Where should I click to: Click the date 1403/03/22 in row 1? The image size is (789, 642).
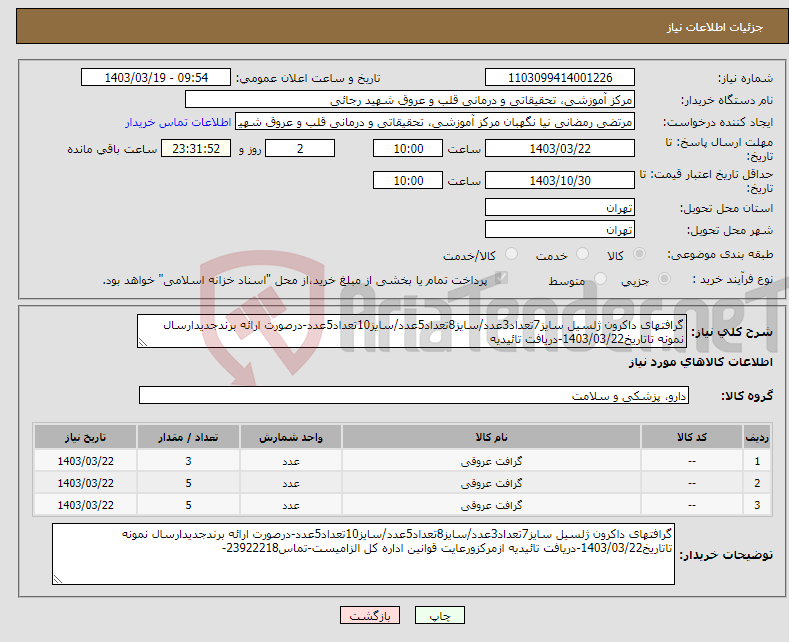(x=86, y=461)
